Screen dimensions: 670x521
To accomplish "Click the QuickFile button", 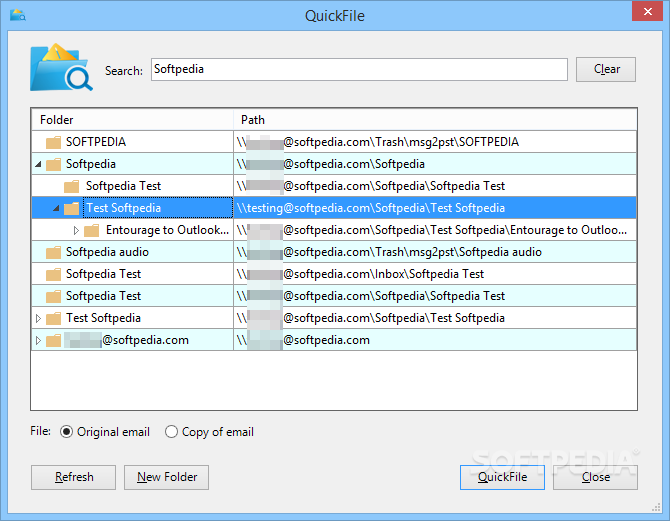I will pyautogui.click(x=502, y=477).
